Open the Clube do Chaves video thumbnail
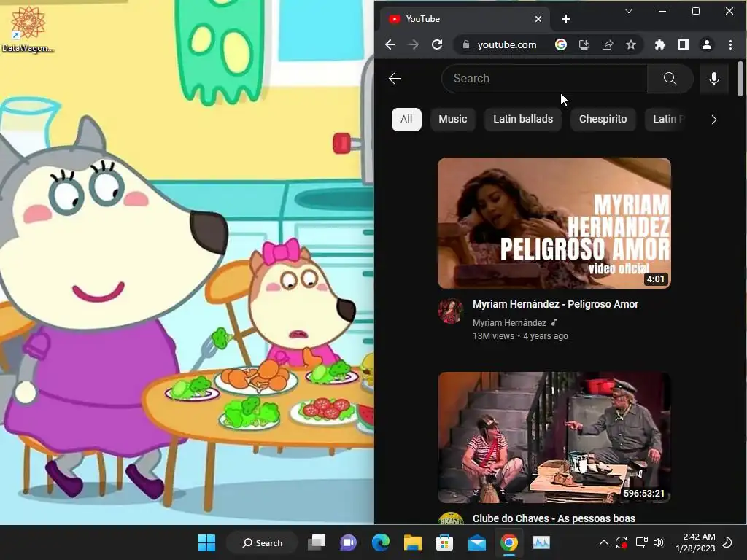The image size is (747, 560). point(554,437)
